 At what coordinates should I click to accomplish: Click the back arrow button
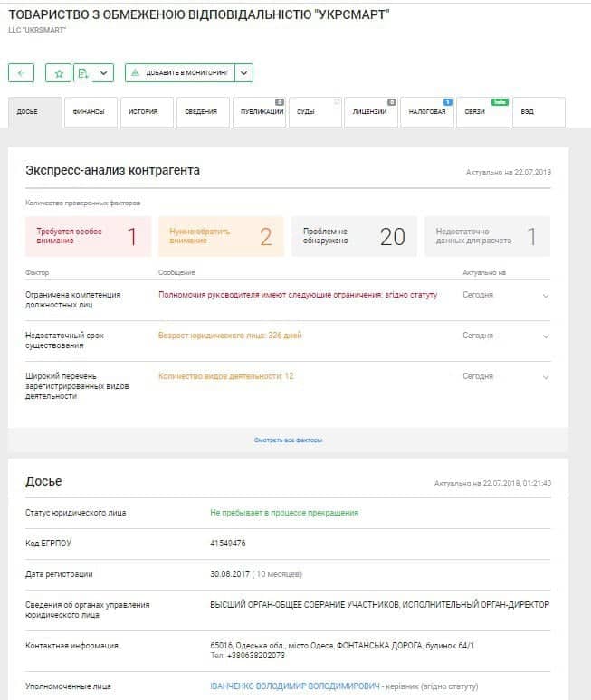(21, 72)
